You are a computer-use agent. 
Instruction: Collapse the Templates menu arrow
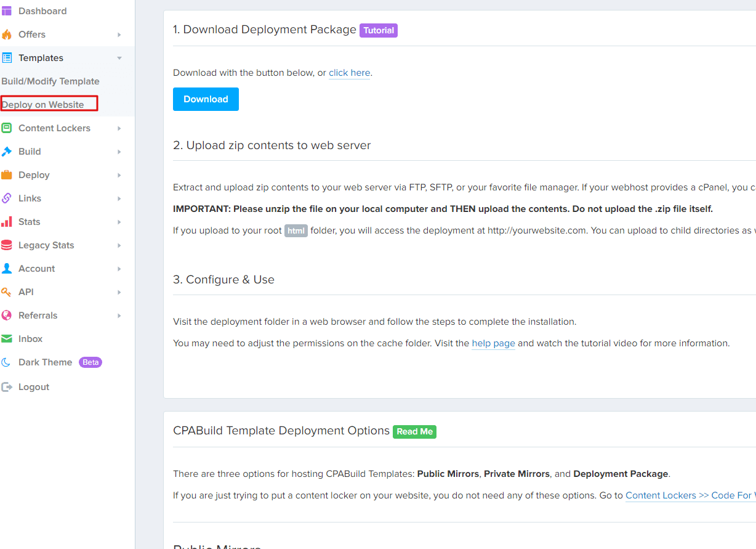(x=119, y=58)
